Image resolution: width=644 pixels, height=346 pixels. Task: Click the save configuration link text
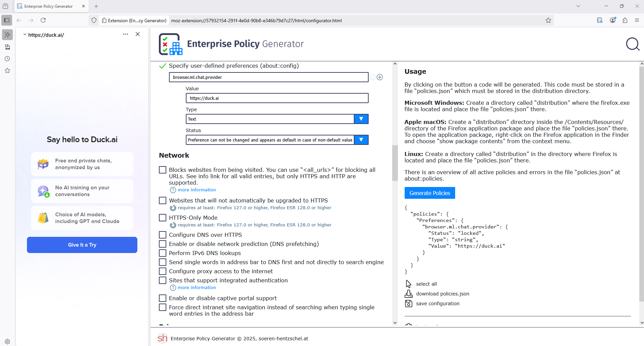tap(438, 304)
